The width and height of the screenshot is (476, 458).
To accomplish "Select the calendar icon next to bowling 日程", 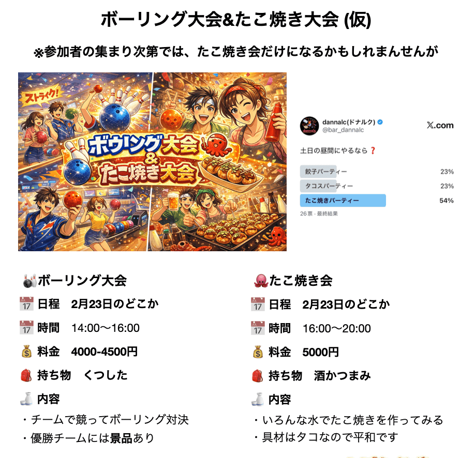I will (26, 304).
